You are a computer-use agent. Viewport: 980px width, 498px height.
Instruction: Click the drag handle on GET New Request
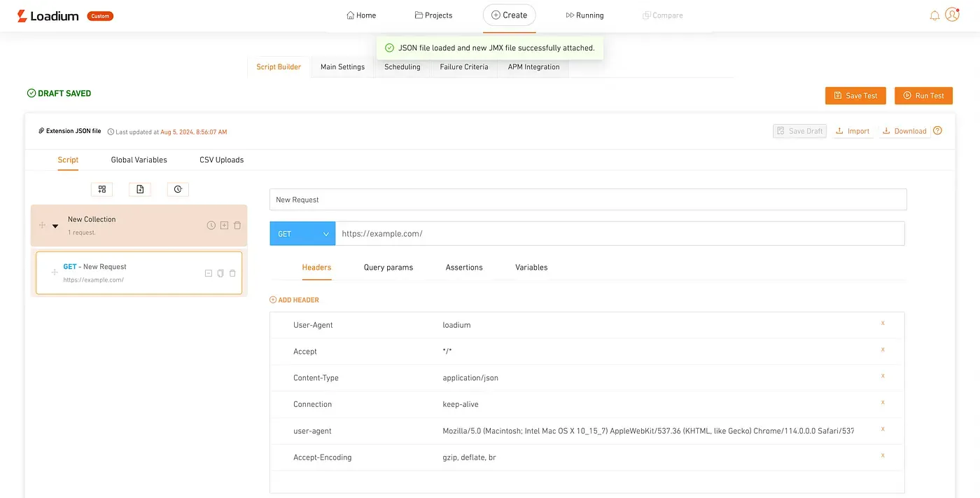(55, 272)
